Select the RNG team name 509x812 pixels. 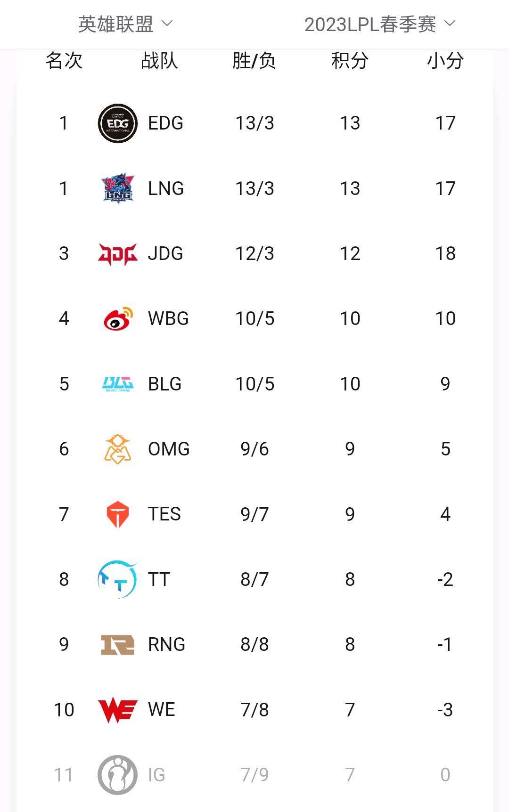166,644
